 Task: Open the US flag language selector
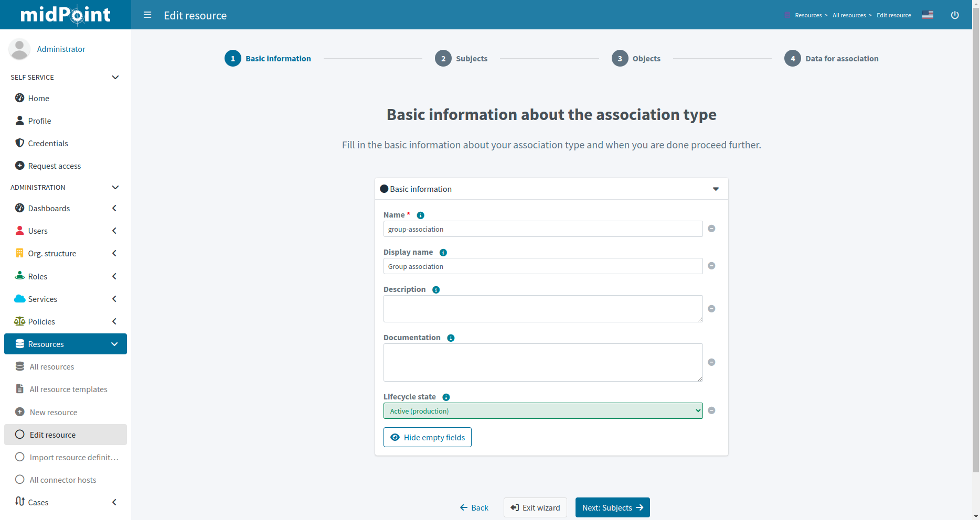(x=928, y=15)
